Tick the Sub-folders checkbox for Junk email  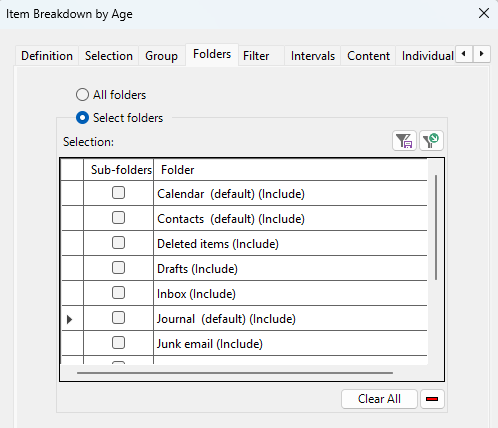pyautogui.click(x=118, y=343)
